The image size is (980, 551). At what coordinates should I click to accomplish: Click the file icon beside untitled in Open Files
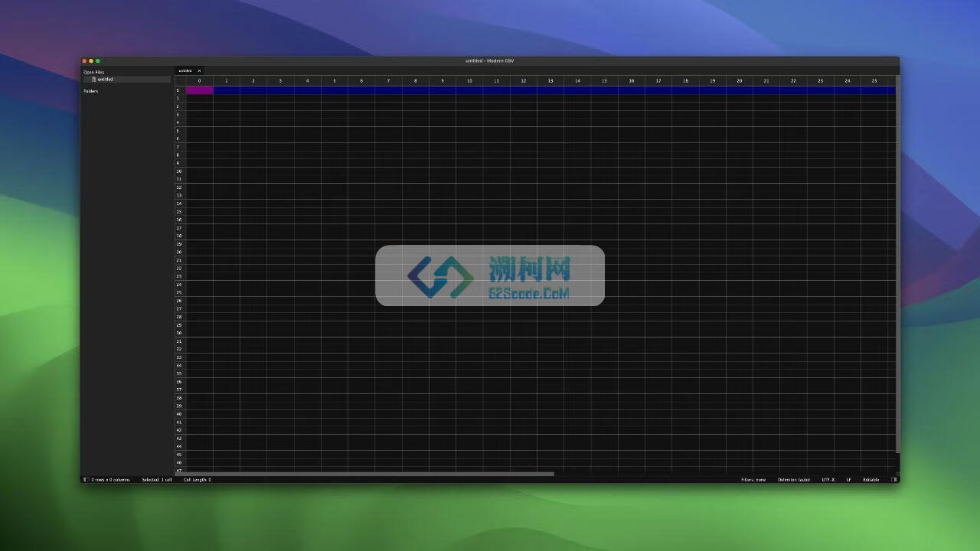94,79
